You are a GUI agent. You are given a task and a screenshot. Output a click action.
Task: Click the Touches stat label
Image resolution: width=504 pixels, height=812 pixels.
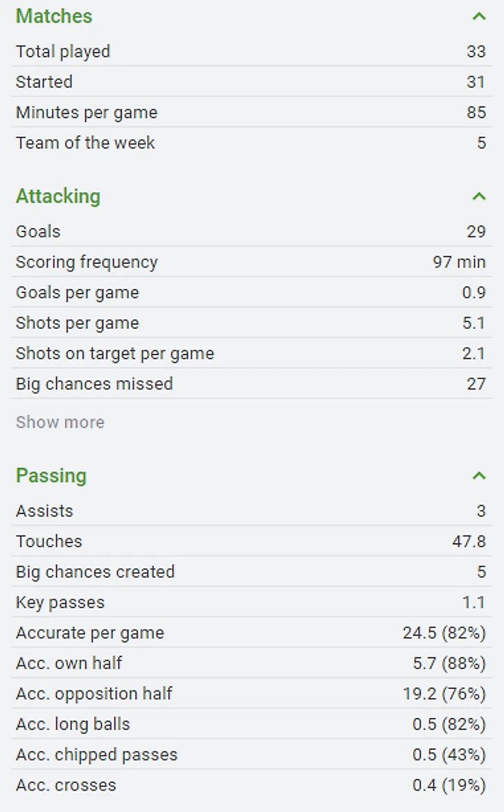(x=48, y=542)
